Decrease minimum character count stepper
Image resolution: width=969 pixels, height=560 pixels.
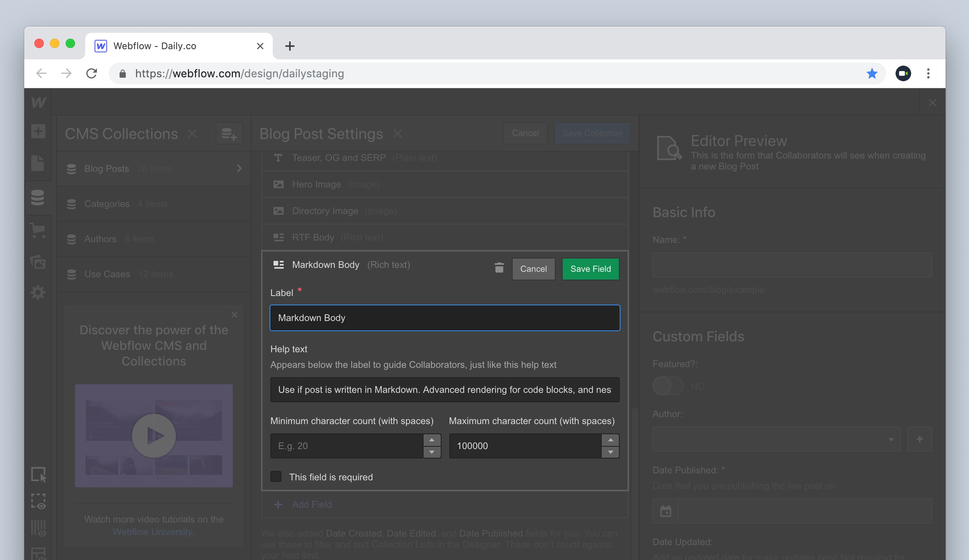click(432, 452)
